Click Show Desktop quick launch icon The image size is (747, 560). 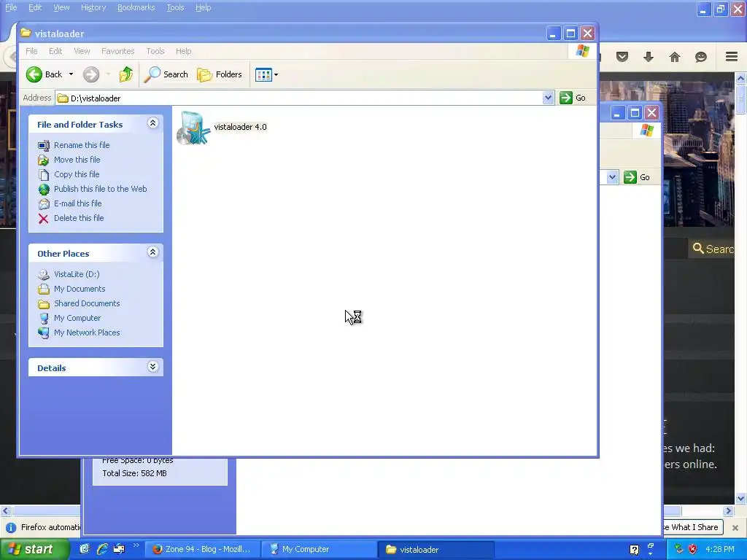85,549
